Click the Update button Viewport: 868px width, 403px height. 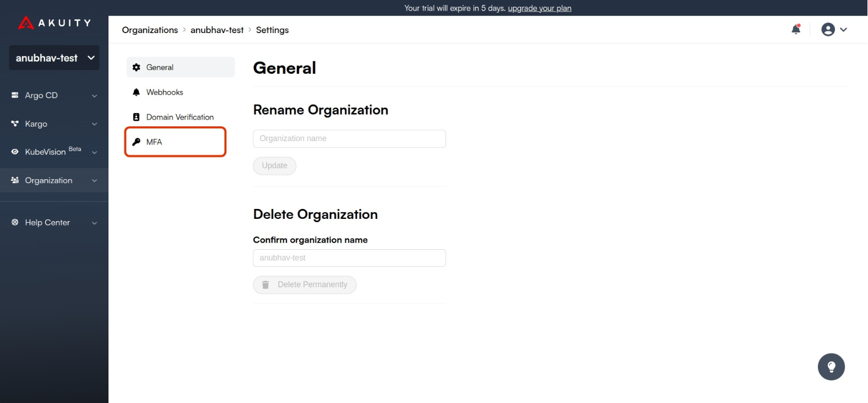(x=274, y=166)
